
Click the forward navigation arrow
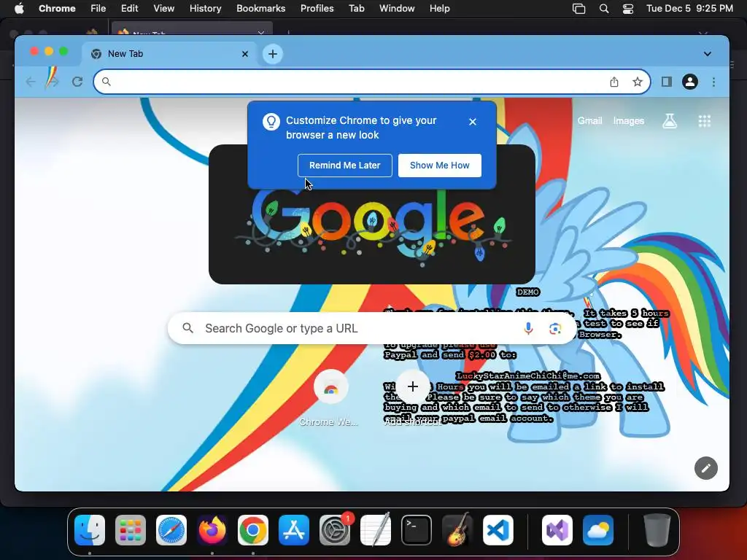tap(53, 82)
